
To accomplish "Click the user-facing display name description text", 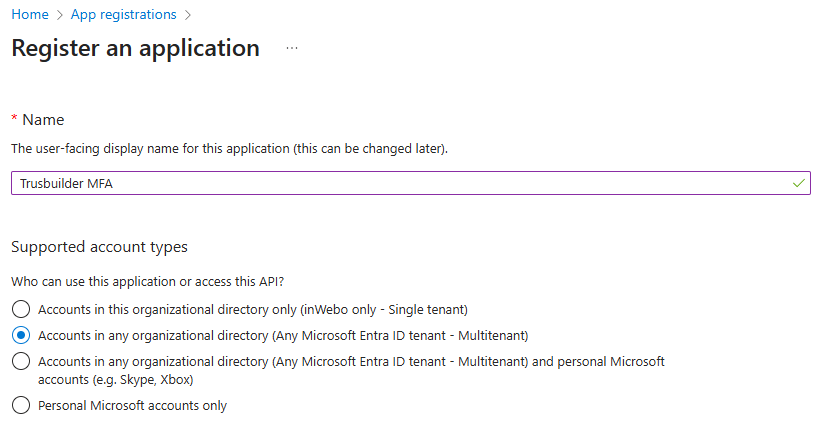I will pos(229,149).
